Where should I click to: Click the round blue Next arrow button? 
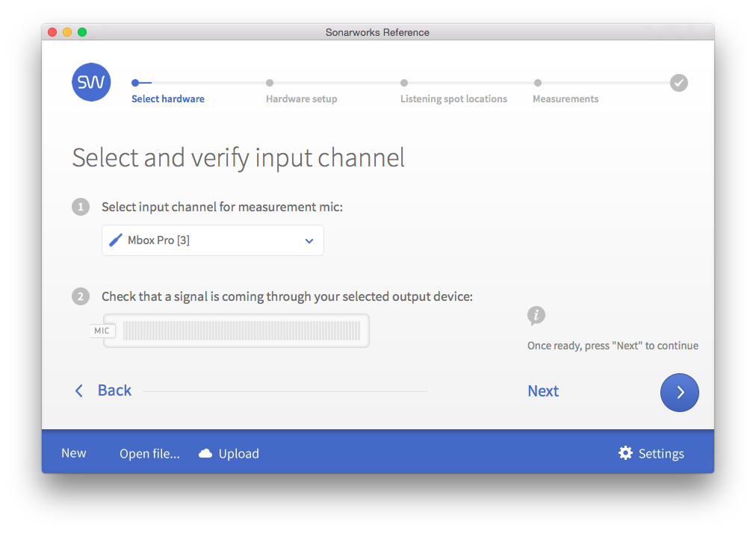point(679,392)
